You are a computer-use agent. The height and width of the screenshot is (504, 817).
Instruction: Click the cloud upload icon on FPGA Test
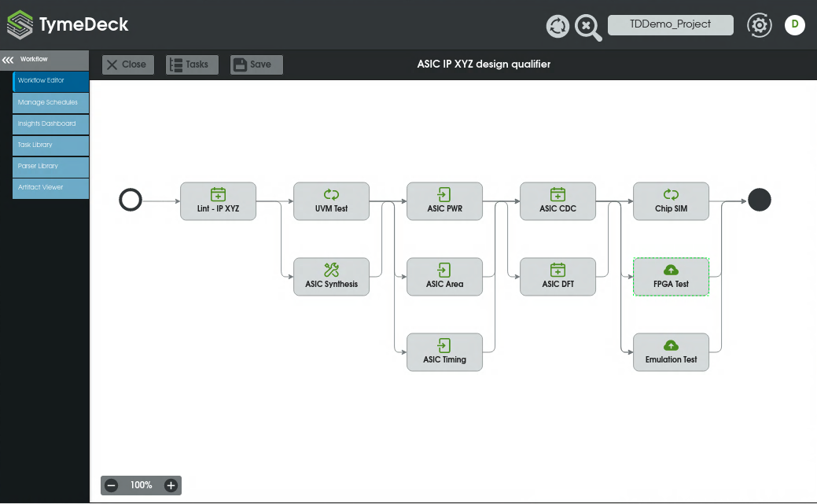[x=671, y=270]
